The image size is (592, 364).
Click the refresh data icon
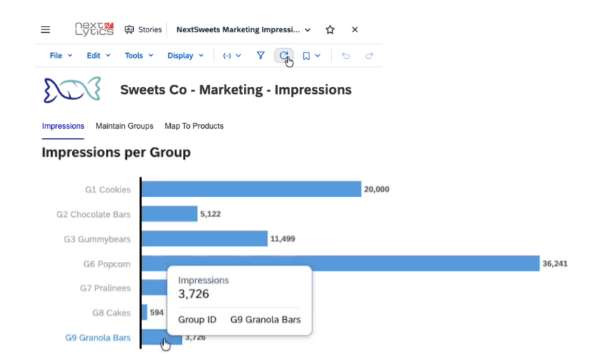(284, 55)
